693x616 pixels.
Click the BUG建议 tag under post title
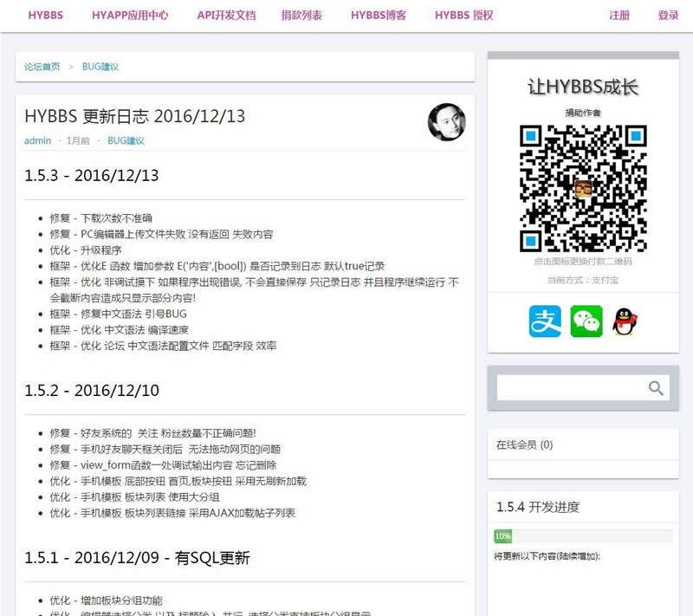coord(126,140)
